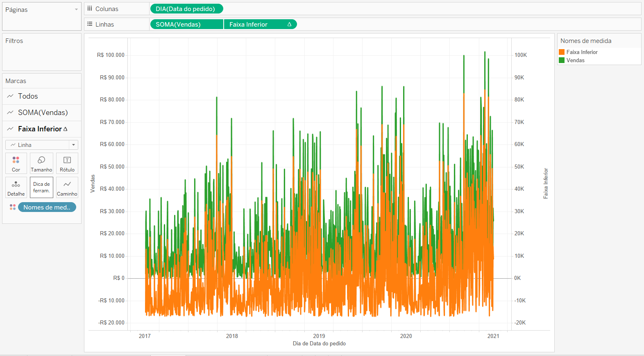Click the SOMA(Vendas) pill in Linhas

187,25
